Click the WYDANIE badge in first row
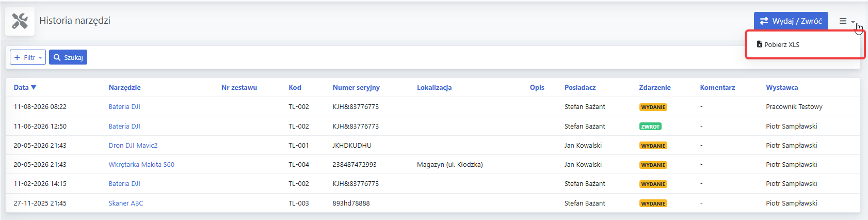The width and height of the screenshot is (868, 220). 653,107
